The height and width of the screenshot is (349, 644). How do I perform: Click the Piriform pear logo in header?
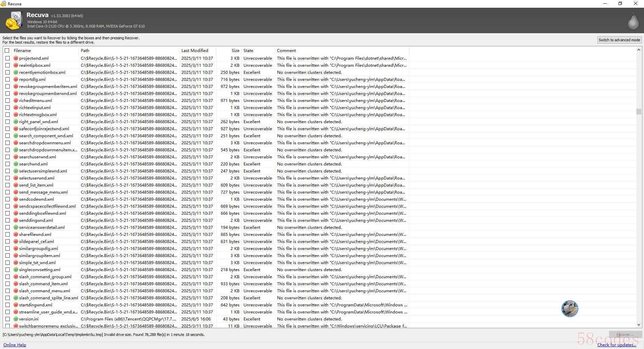[633, 21]
